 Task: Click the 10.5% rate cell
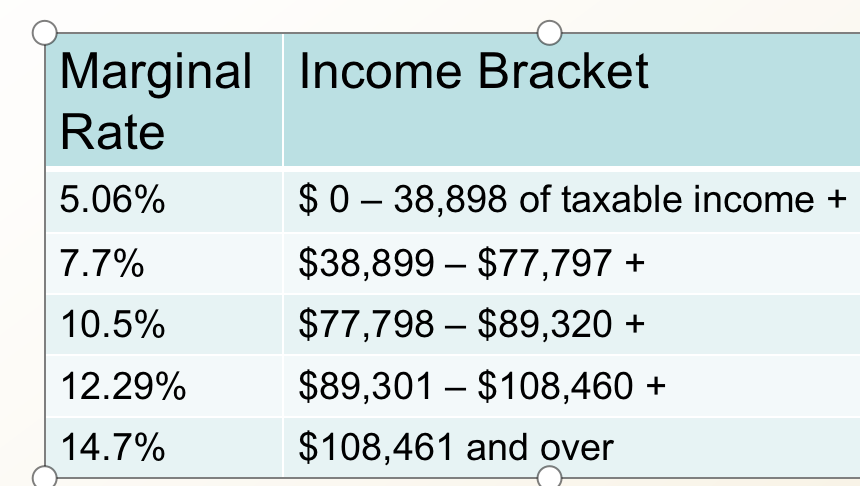point(164,325)
